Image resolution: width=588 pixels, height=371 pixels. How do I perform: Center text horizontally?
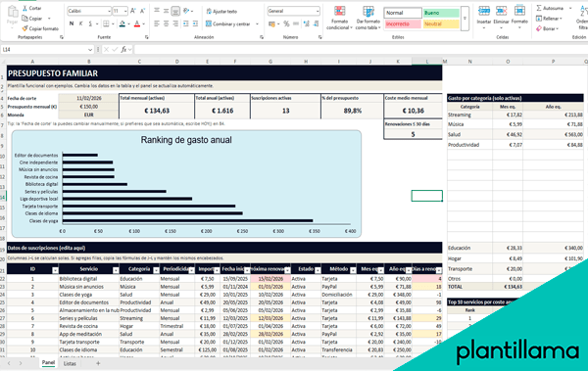click(167, 23)
